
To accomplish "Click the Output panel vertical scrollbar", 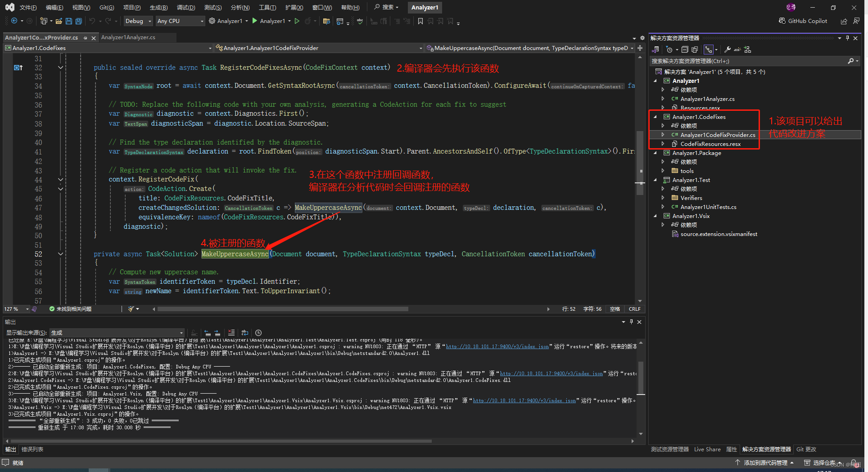I will click(x=641, y=377).
